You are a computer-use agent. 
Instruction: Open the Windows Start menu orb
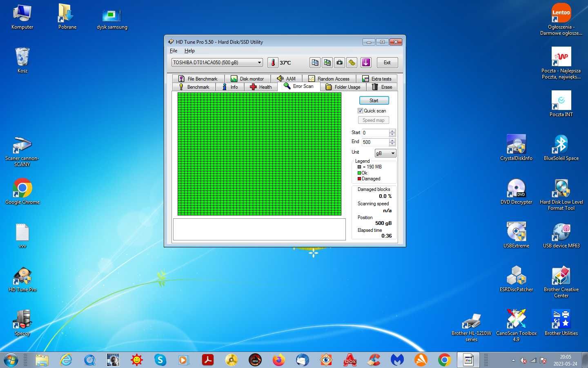tap(11, 360)
